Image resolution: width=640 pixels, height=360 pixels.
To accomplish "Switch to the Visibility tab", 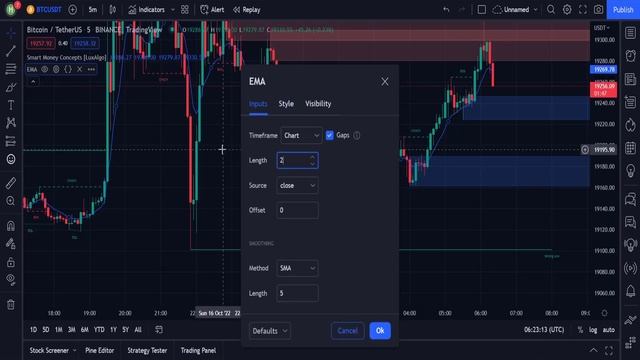I will [x=318, y=104].
